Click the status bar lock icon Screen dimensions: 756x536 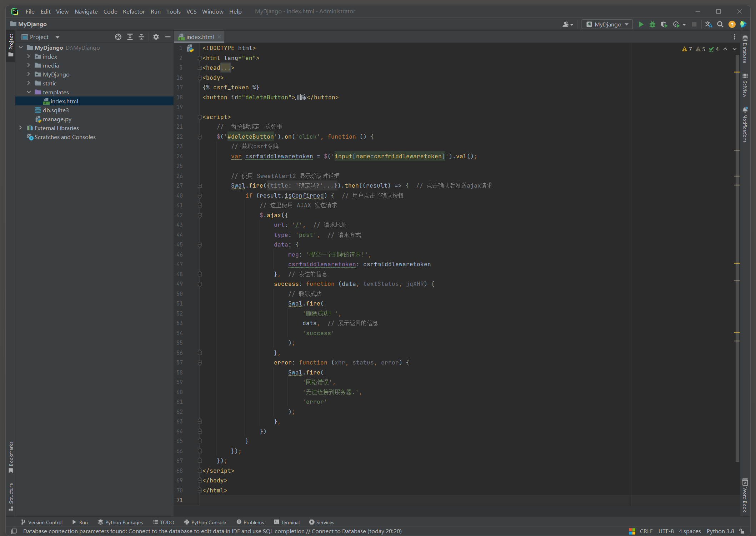pyautogui.click(x=742, y=531)
